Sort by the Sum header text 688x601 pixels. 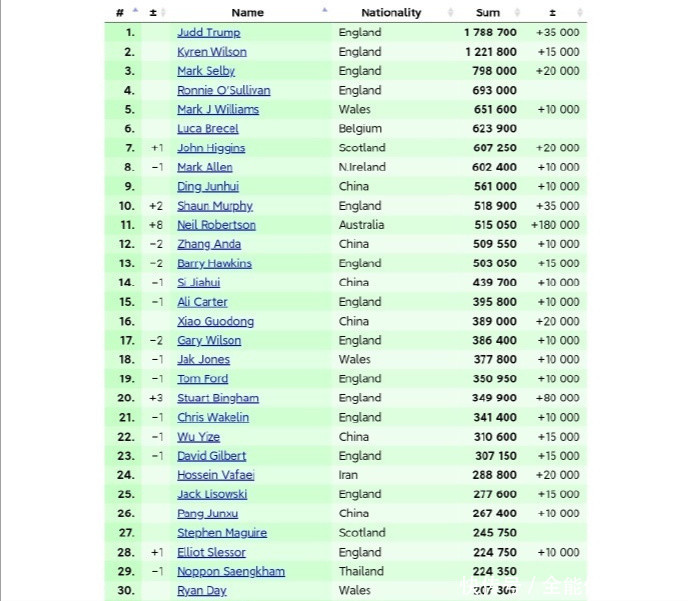click(x=487, y=13)
